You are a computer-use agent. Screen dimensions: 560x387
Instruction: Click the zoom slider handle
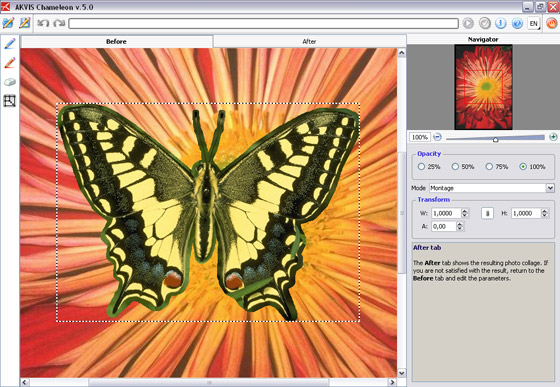[495, 139]
